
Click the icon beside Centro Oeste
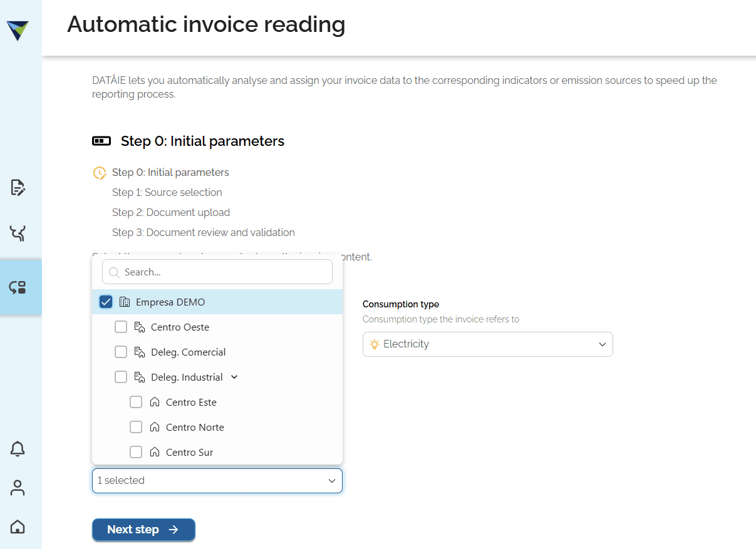click(140, 327)
